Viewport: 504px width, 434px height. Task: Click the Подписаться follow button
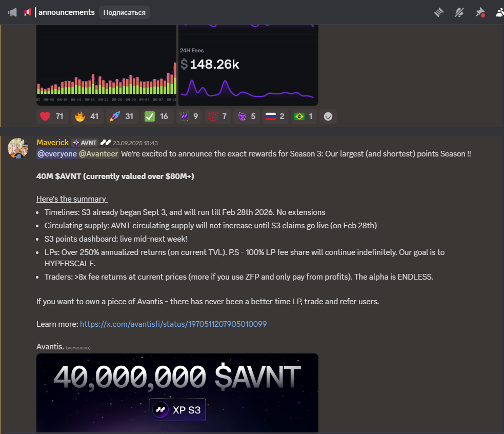point(125,12)
